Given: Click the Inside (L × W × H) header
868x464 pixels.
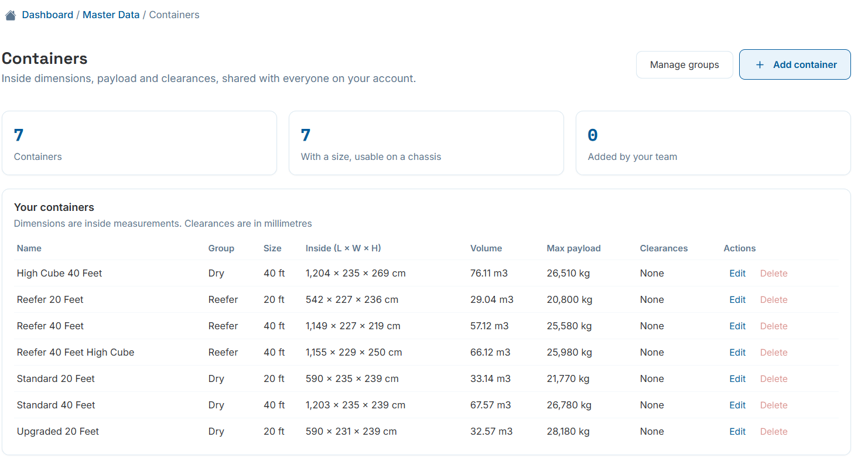Looking at the screenshot, I should click(x=343, y=248).
